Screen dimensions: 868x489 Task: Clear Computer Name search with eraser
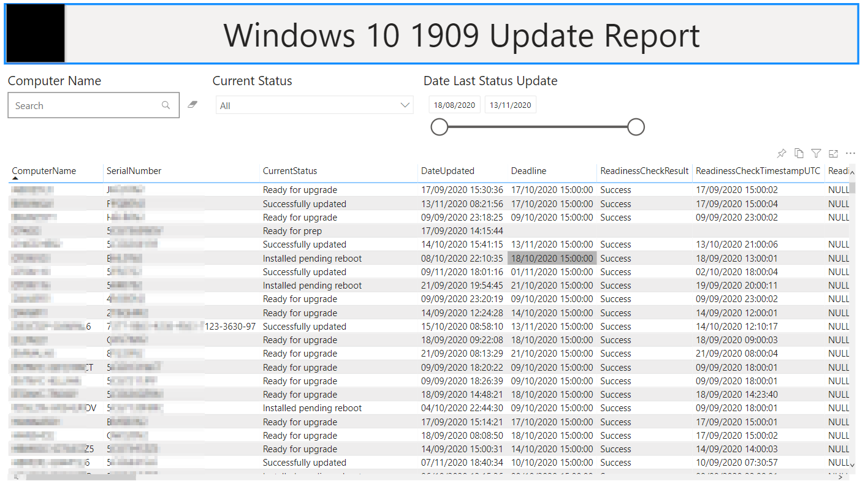tap(192, 105)
